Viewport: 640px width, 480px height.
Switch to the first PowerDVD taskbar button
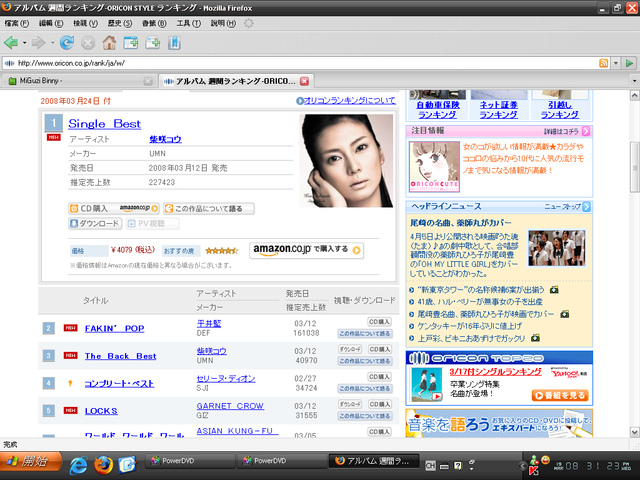(190, 461)
